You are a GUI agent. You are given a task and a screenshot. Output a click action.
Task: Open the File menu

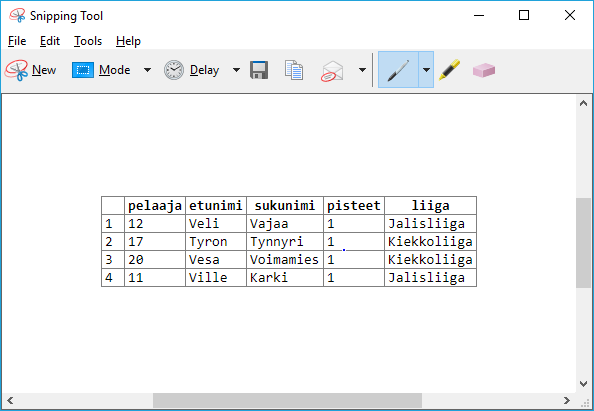(17, 41)
